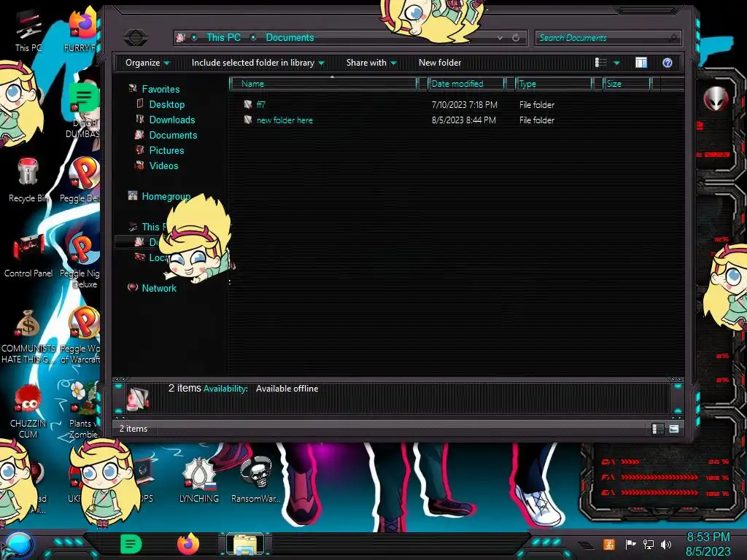Open Firefox from the taskbar

pos(188,544)
